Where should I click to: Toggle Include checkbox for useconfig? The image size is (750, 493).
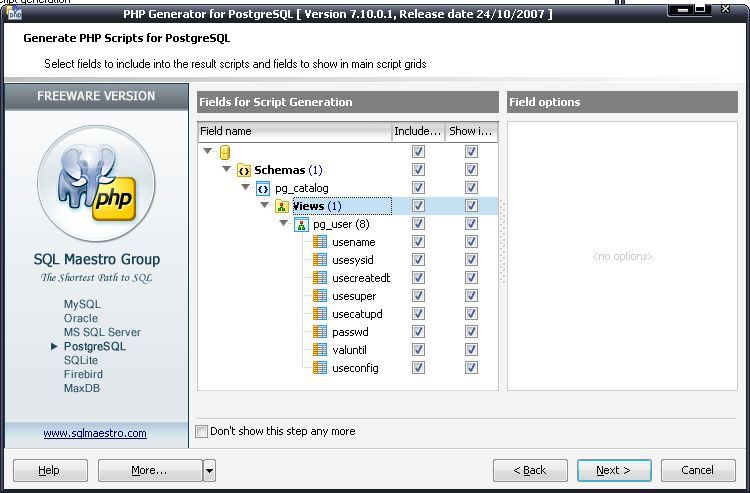[x=418, y=367]
